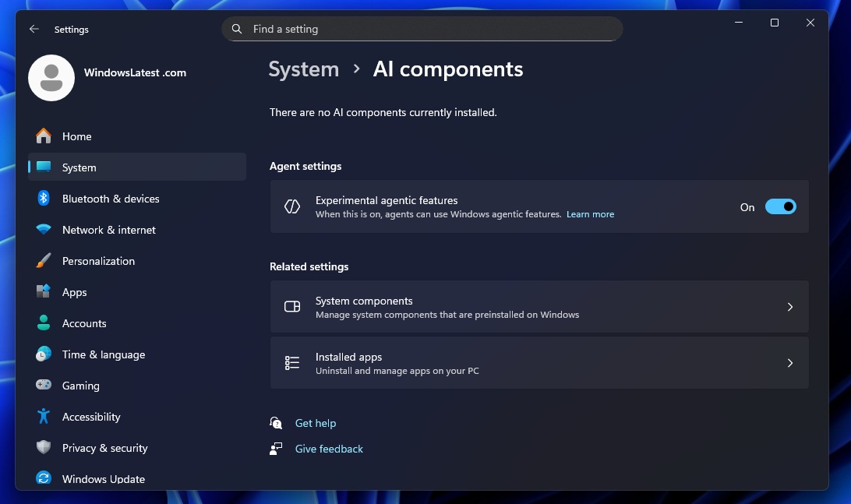The image size is (851, 504).
Task: Click the Gaming controller icon
Action: point(44,386)
